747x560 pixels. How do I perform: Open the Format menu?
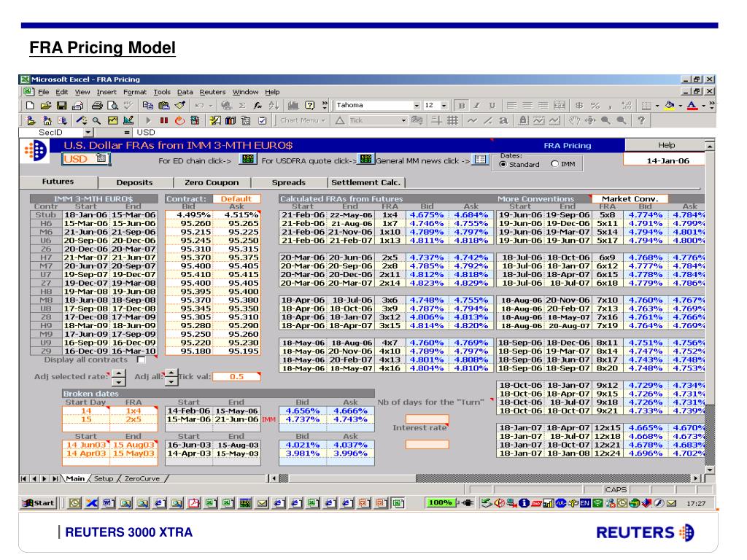pyautogui.click(x=135, y=92)
